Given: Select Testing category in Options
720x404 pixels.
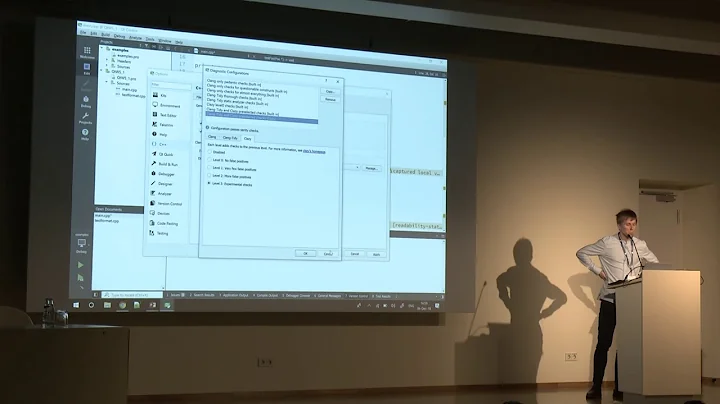Looking at the screenshot, I should pyautogui.click(x=159, y=233).
